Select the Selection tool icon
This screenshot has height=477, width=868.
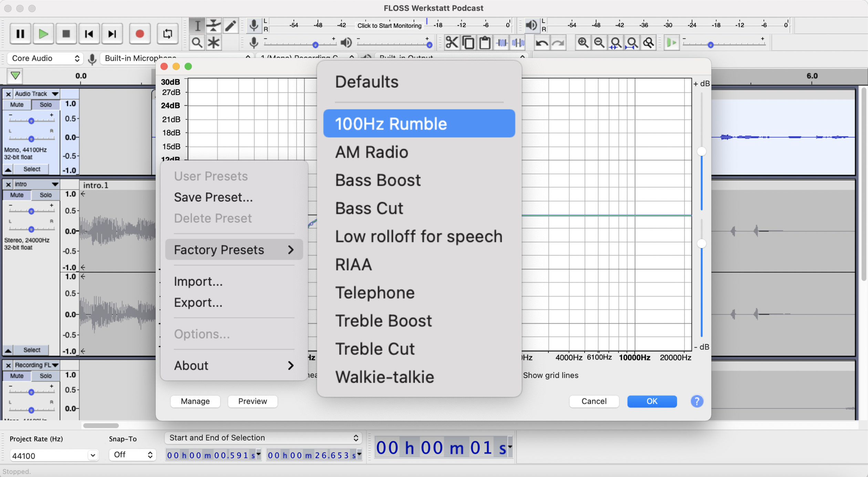point(197,26)
